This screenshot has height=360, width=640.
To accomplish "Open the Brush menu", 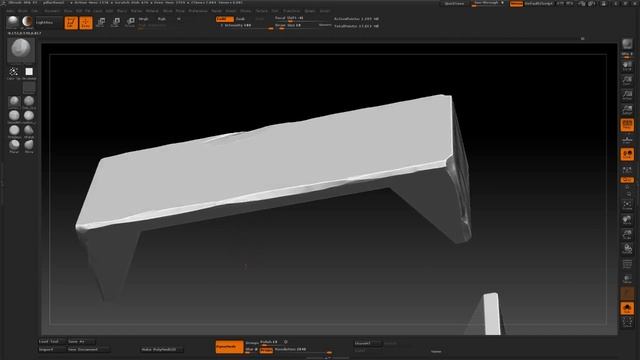I will 23,11.
